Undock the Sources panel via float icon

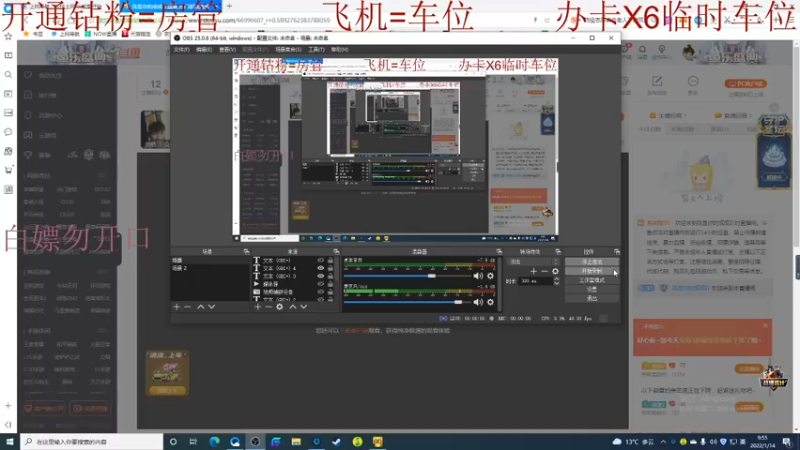[336, 252]
